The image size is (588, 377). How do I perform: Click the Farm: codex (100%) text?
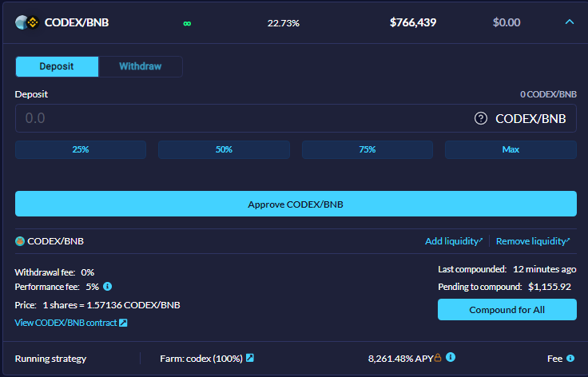pos(201,359)
